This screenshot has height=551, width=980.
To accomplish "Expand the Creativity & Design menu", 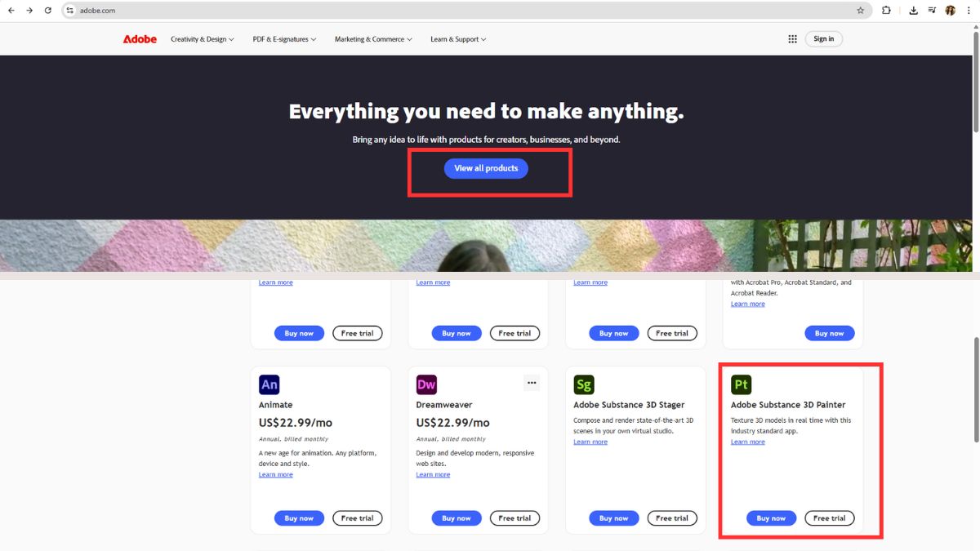I will [203, 39].
